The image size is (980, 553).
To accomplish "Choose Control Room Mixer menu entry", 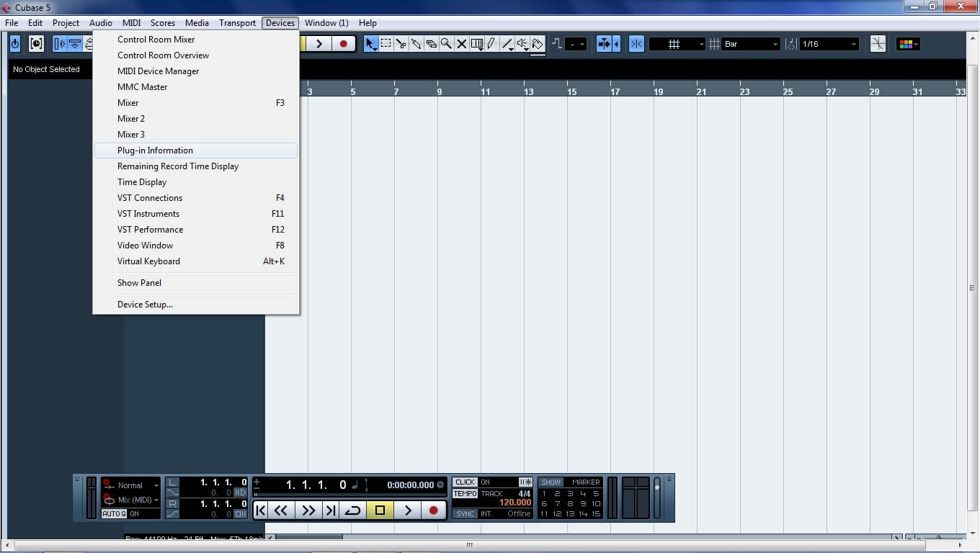I will point(196,40).
